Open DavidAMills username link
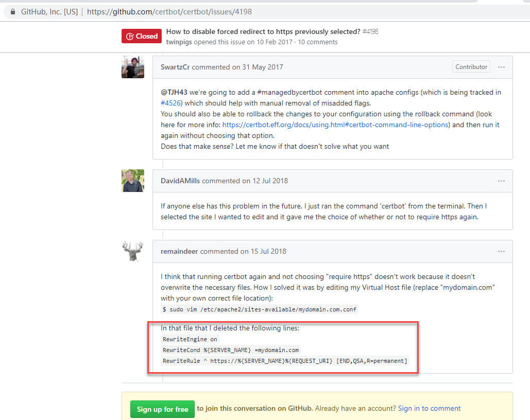530x420 pixels. point(180,181)
